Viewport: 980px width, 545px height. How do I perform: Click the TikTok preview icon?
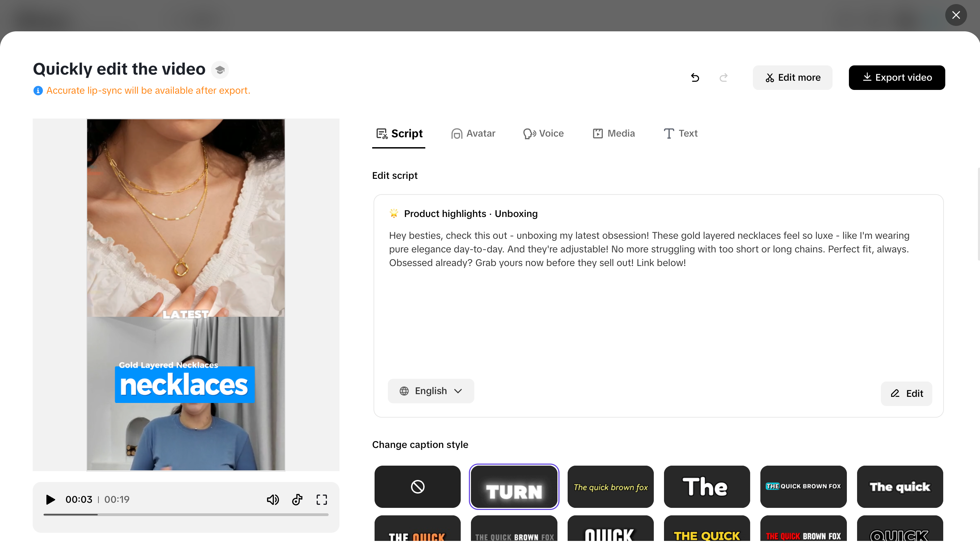(x=297, y=499)
